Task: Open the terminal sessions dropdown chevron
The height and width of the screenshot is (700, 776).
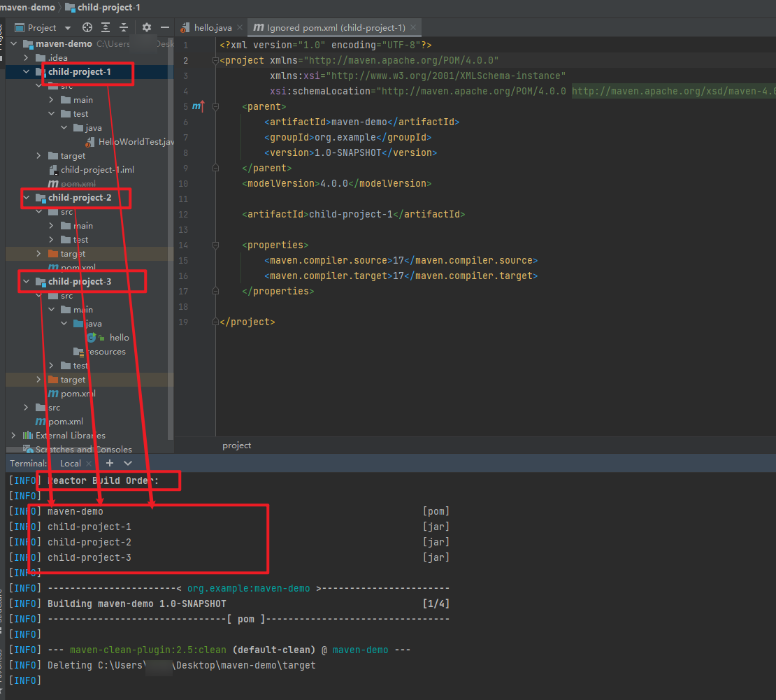Action: click(128, 463)
